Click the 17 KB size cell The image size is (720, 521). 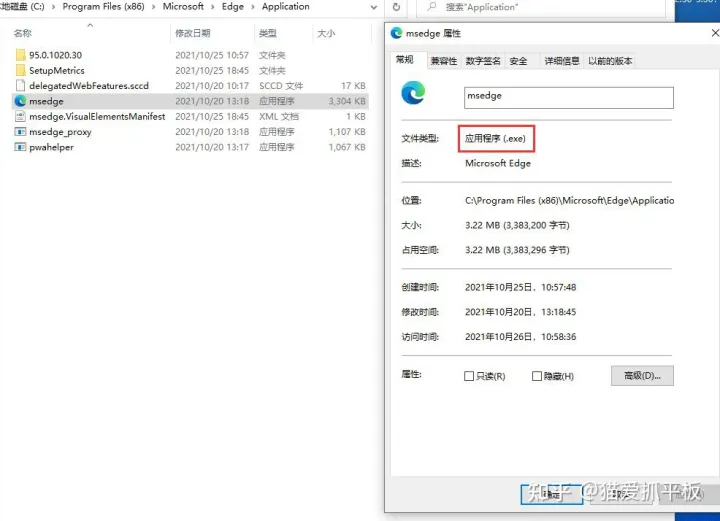click(x=353, y=86)
